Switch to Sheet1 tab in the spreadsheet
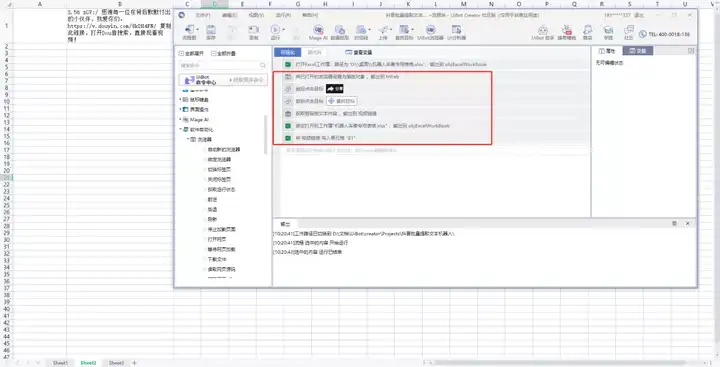This screenshot has height=367, width=720. pos(60,363)
